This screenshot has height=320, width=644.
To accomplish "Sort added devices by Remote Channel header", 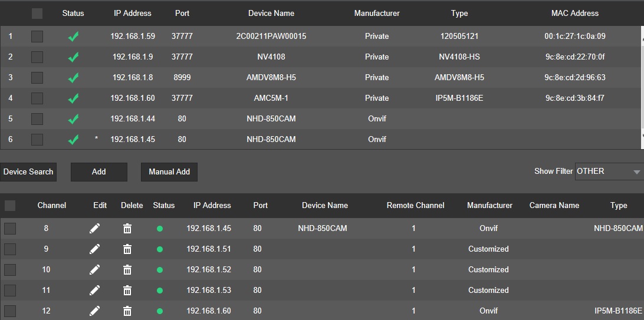I will (x=416, y=205).
